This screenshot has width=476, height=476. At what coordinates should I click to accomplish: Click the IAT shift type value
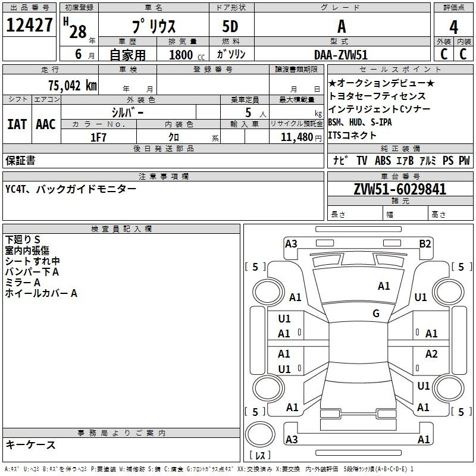click(x=17, y=124)
